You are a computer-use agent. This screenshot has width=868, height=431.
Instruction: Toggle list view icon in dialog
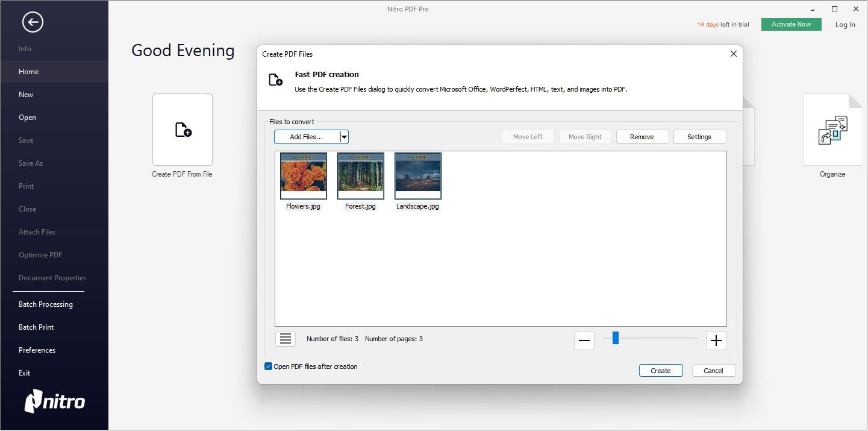(x=286, y=339)
